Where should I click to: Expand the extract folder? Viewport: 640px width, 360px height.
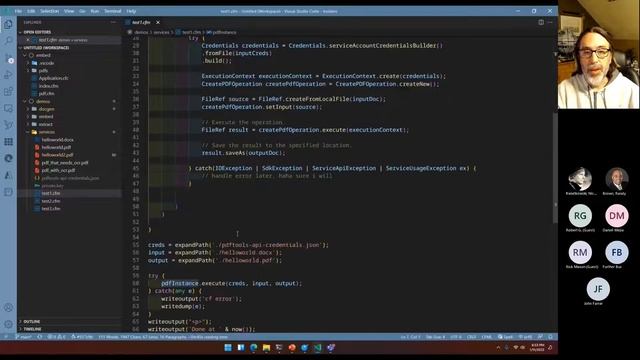coord(45,124)
